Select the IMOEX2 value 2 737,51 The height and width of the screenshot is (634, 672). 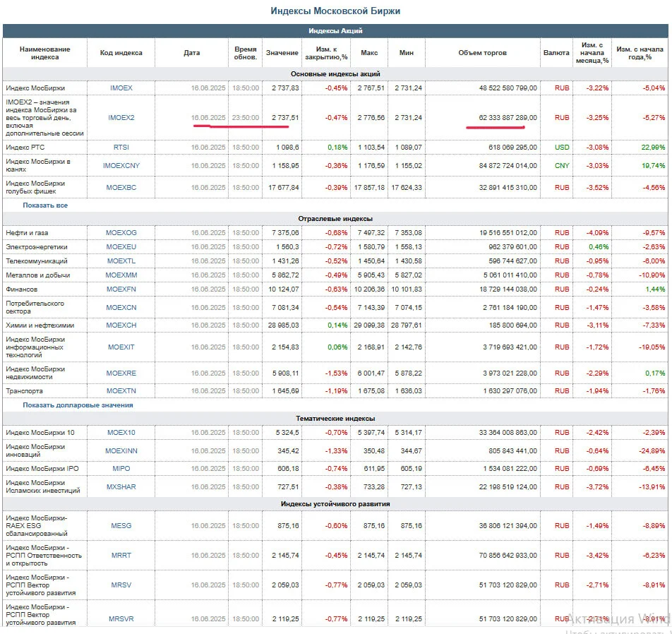click(x=285, y=117)
